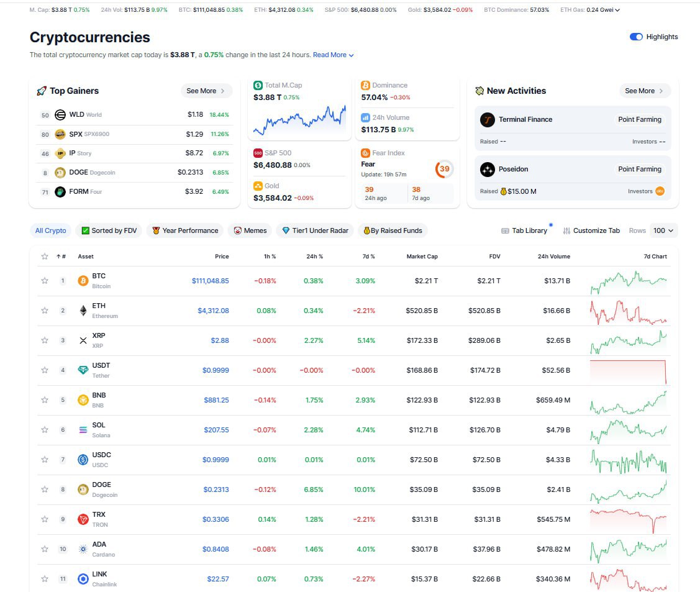Viewport: 700px width, 592px height.
Task: Select the All Crypto tab
Action: click(50, 230)
